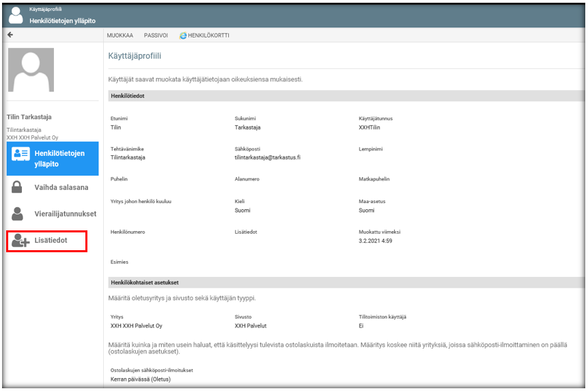The width and height of the screenshot is (588, 391).
Task: Click the email tilintarkastaja@tarkastus.fi
Action: tap(268, 157)
